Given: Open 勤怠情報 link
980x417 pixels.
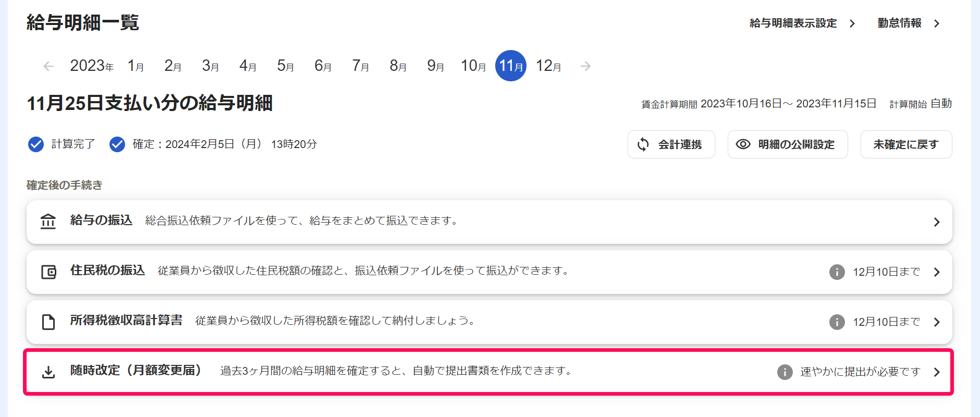Looking at the screenshot, I should 899,23.
